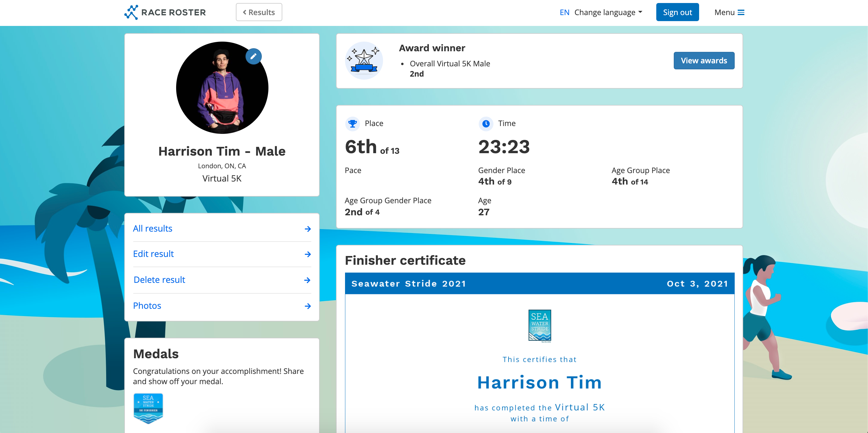Open the Change language dropdown
Viewport: 868px width, 433px height.
[608, 12]
